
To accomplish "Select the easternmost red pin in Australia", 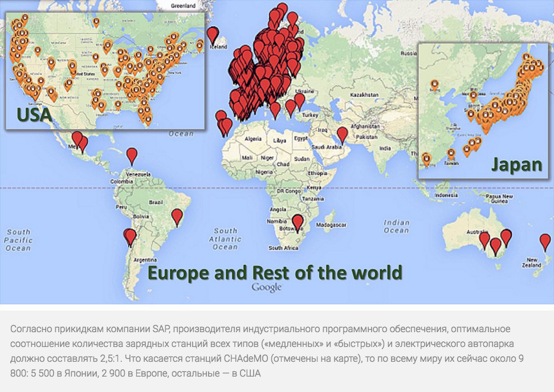I will pos(506,238).
